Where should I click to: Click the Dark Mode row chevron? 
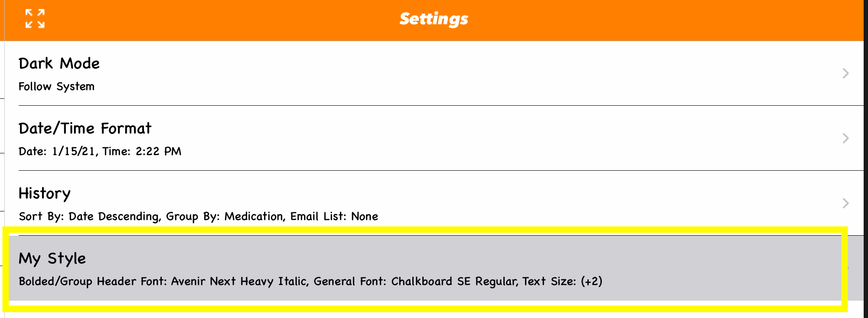[x=845, y=73]
